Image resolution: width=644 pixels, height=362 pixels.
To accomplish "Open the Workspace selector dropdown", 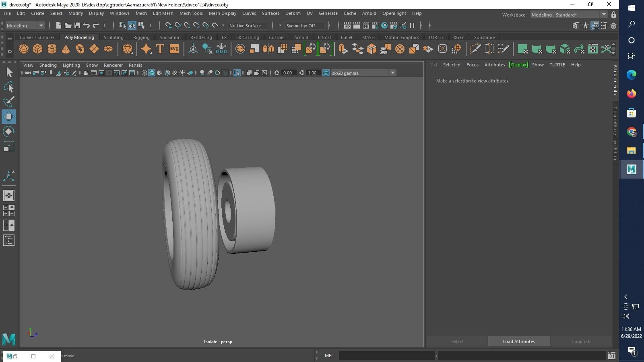I will [569, 15].
